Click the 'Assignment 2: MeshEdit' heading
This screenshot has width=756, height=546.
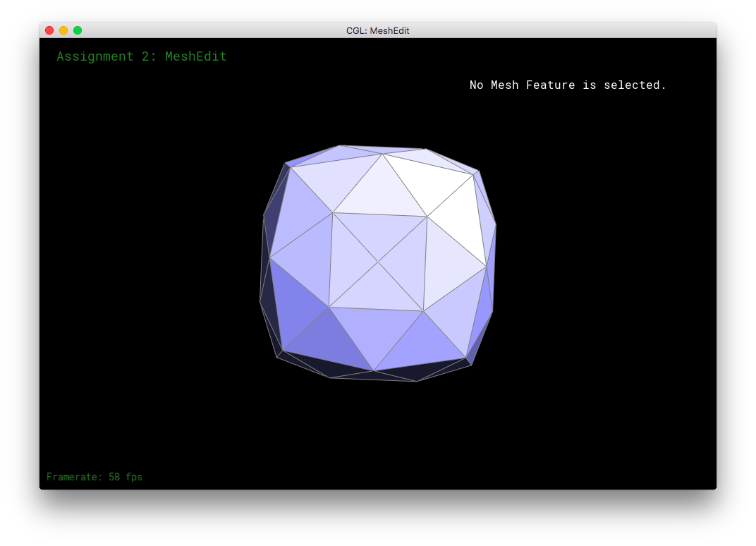[x=142, y=56]
